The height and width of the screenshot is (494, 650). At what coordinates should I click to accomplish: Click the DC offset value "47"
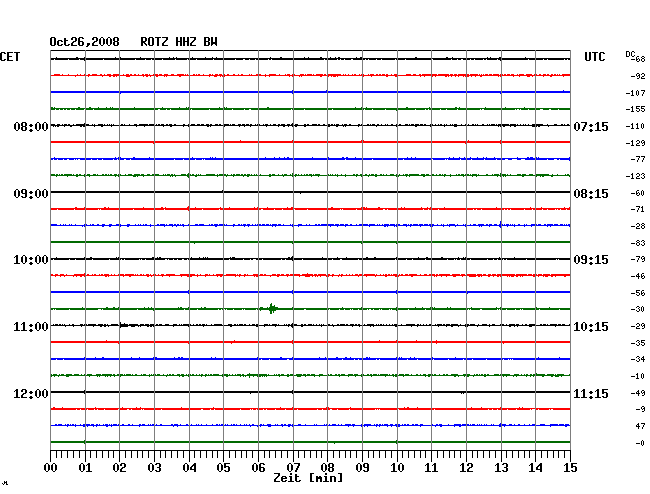640,426
